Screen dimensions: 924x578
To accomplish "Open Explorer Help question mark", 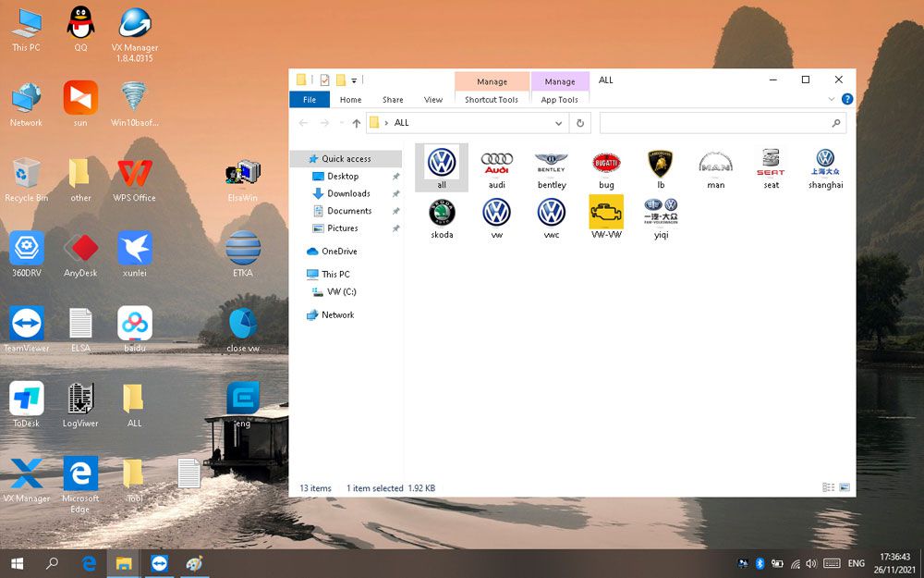I will pyautogui.click(x=847, y=99).
